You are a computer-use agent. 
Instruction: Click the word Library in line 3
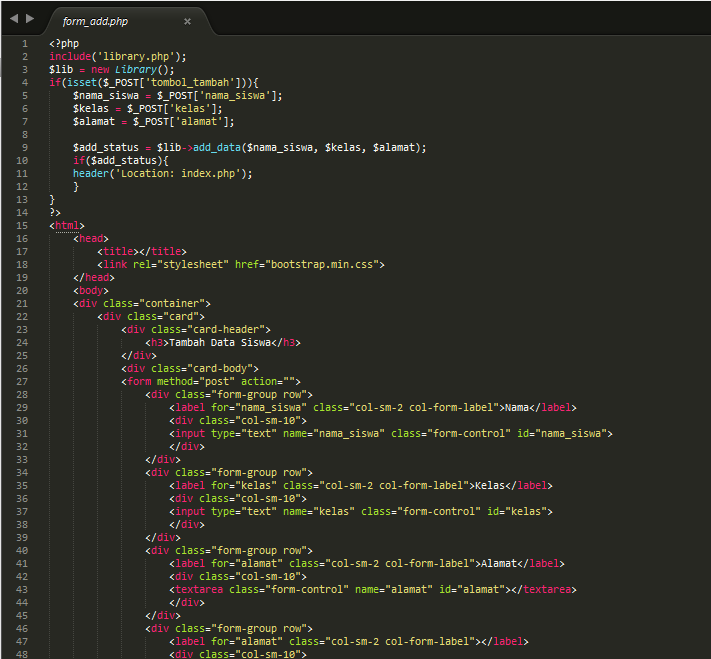[x=136, y=70]
